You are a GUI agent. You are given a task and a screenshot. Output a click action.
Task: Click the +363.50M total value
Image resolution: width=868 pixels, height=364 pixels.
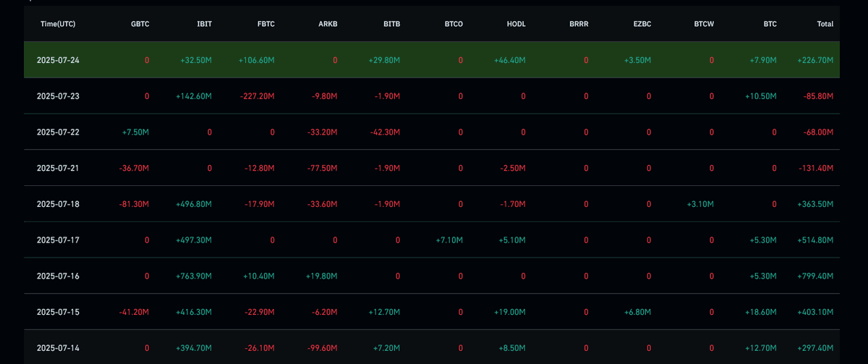[816, 204]
